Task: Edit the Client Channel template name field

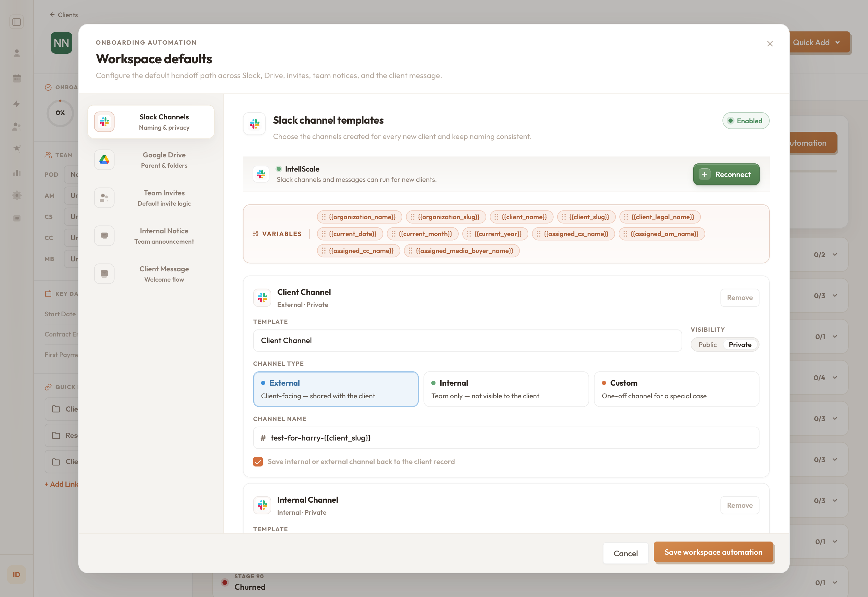Action: pos(467,340)
